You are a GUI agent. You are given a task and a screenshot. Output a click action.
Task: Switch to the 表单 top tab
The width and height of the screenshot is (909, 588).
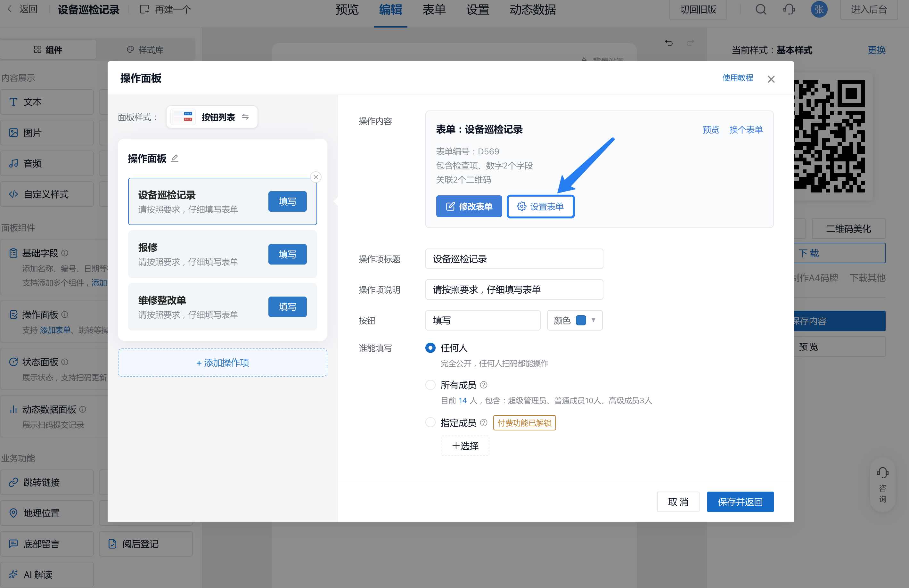point(434,10)
